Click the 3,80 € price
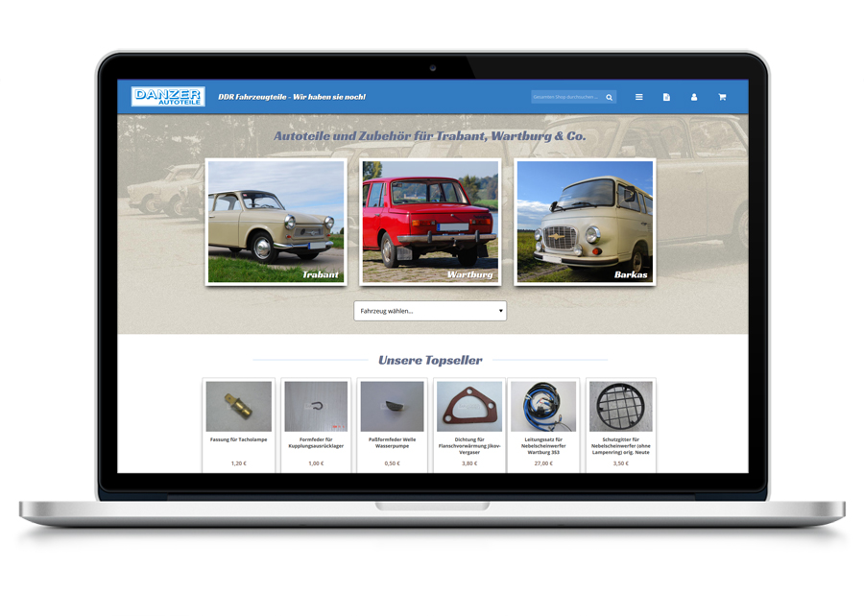 click(x=469, y=463)
